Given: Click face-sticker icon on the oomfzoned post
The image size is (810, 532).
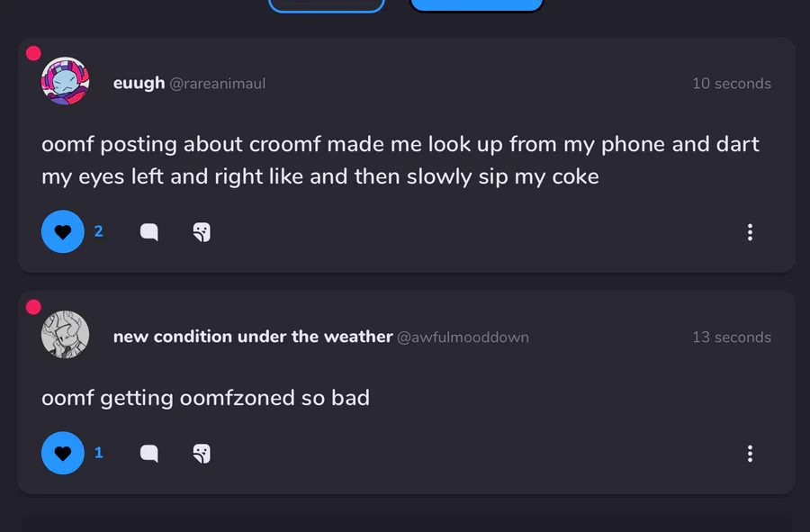Looking at the screenshot, I should 202,453.
